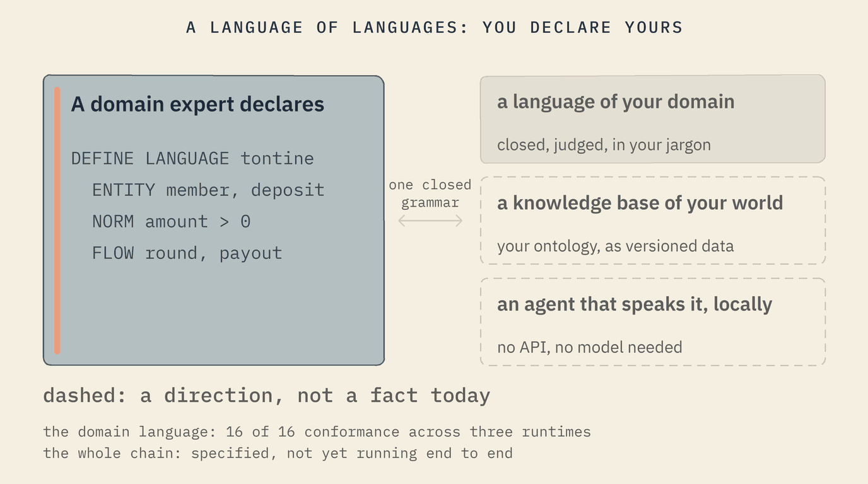The image size is (868, 484).
Task: Select heading "a knowledge base of your world"
Action: pos(640,203)
